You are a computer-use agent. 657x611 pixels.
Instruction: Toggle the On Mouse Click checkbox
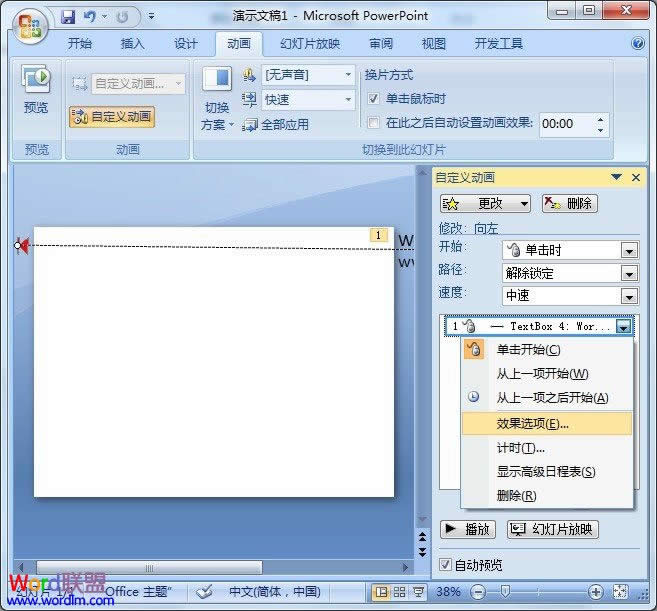click(x=373, y=99)
